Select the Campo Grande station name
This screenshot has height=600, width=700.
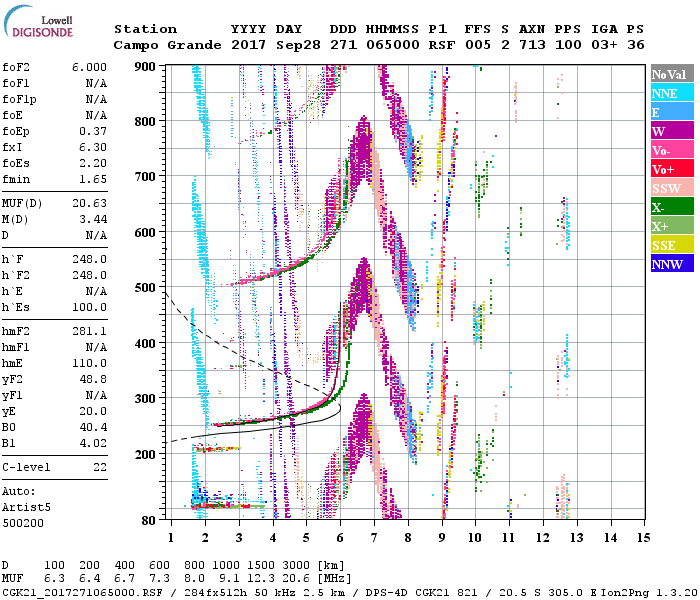click(x=164, y=45)
